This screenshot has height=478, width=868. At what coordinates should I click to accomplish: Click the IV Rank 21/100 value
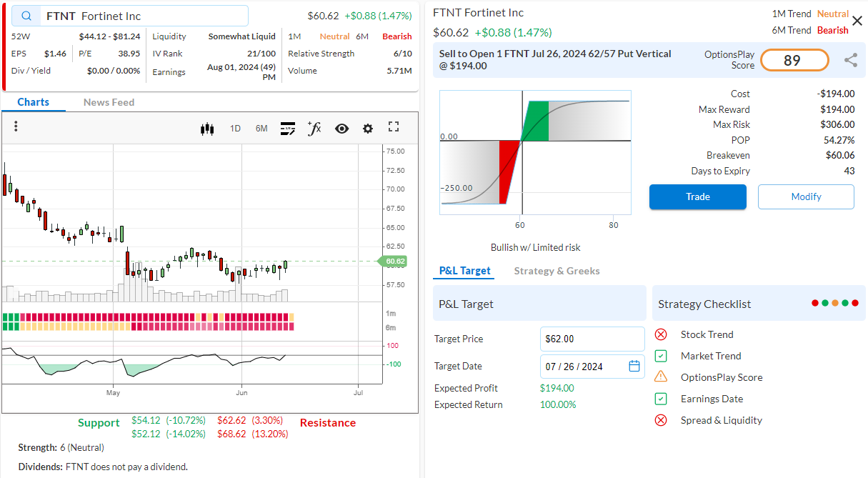point(261,54)
